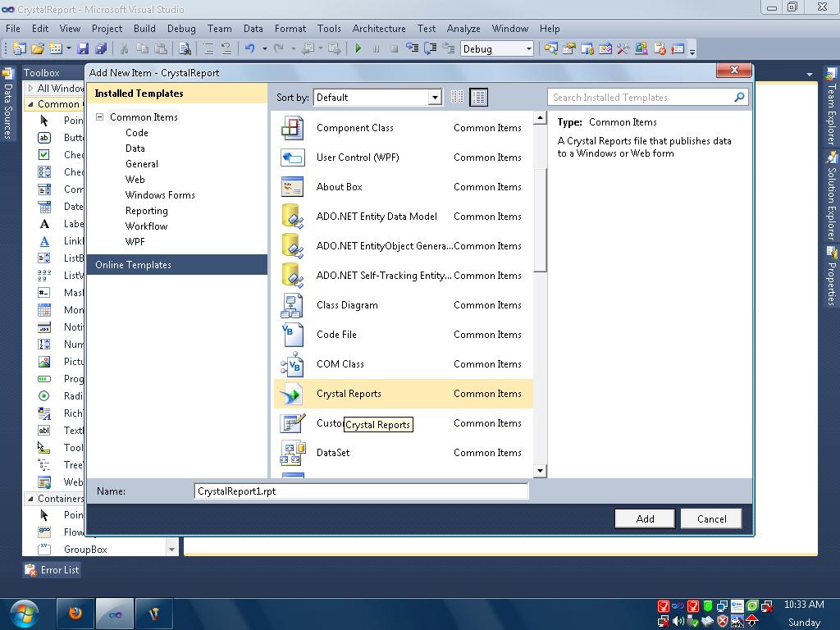Screen dimensions: 840x630
Task: Click the Name input field showing CrystalReport1.rpt
Action: pos(361,491)
